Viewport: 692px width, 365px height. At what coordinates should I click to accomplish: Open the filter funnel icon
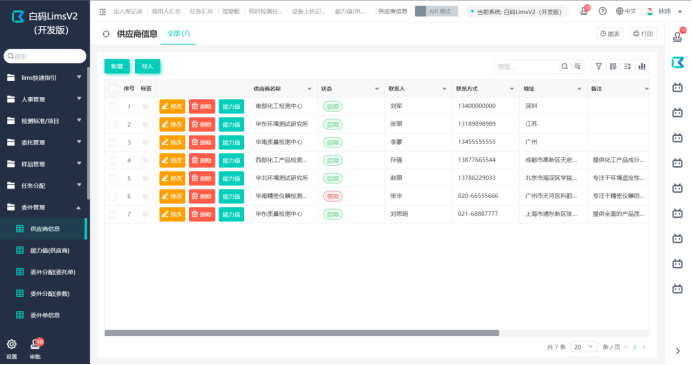[598, 67]
